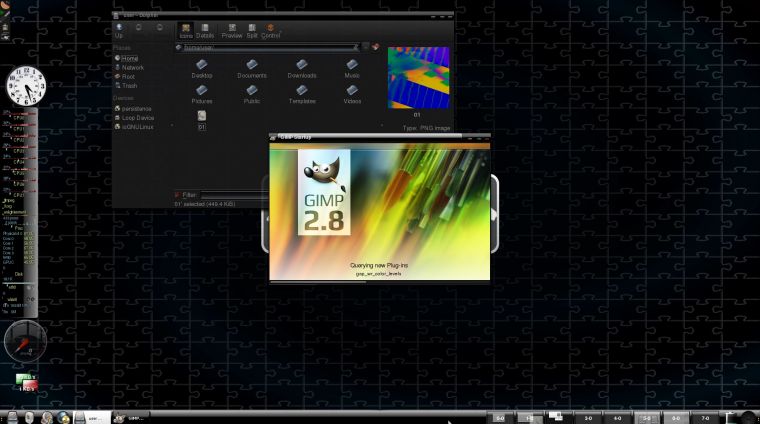Activate the GIMP entry in the taskbar
The image size is (760, 424).
(131, 417)
